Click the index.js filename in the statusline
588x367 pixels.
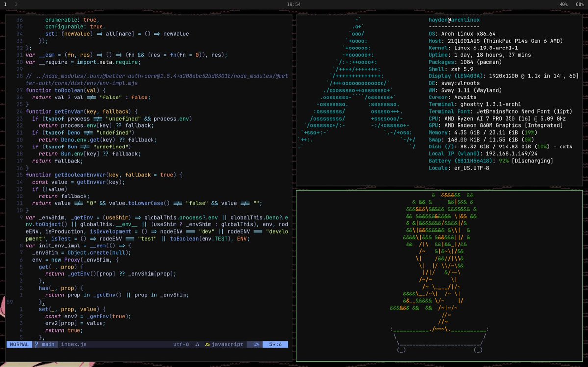coord(74,344)
